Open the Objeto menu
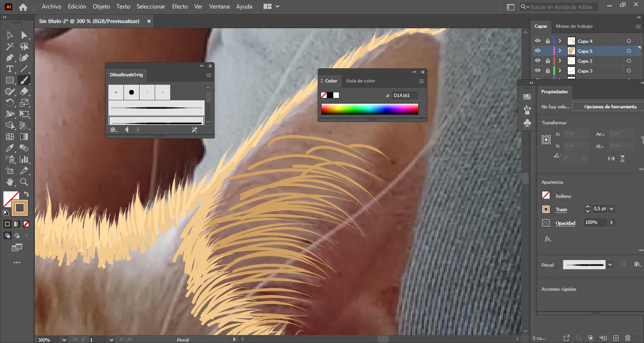The image size is (644, 343). 101,7
